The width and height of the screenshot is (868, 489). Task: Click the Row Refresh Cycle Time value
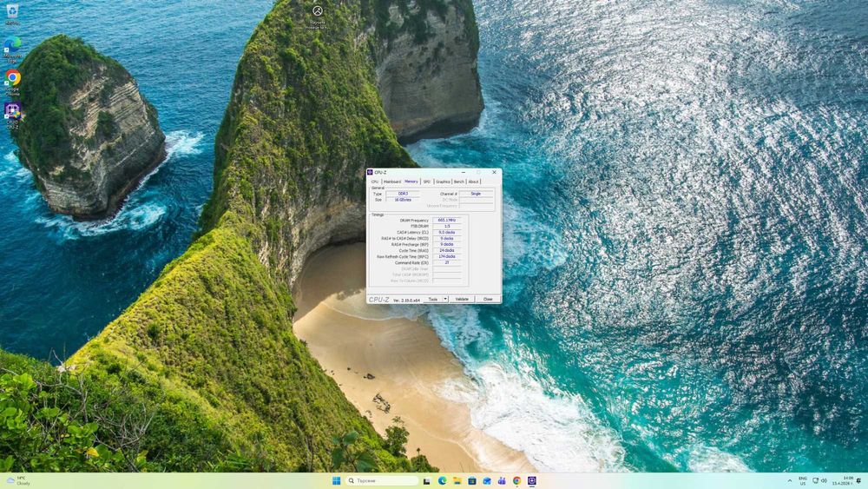coord(447,256)
